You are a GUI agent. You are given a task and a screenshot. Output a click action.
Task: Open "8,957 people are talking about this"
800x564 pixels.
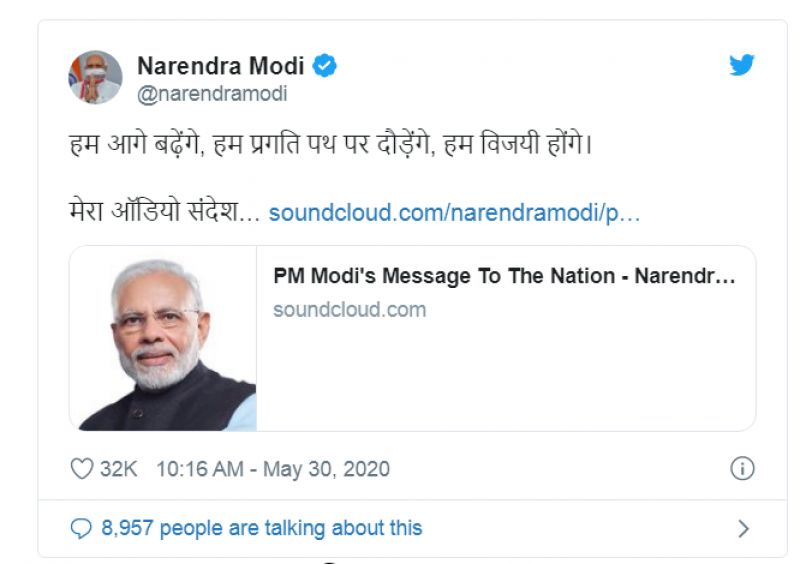(x=262, y=528)
